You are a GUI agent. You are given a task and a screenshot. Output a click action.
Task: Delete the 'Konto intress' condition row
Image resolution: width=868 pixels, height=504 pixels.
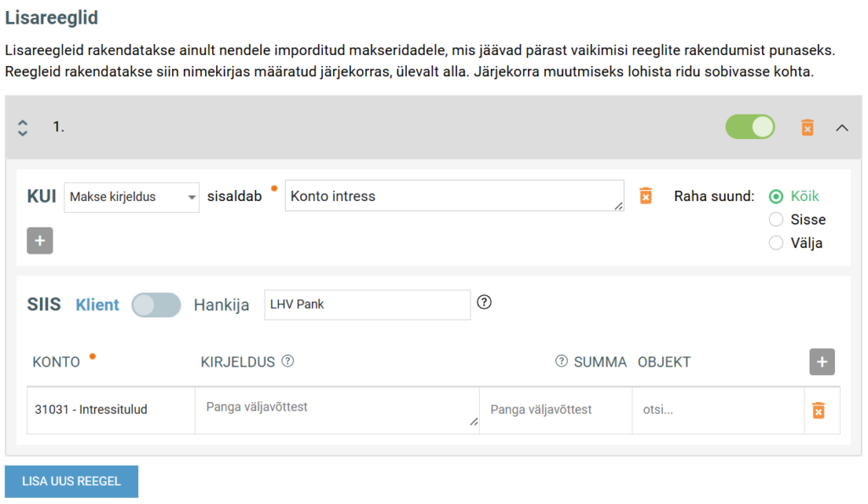[x=645, y=196]
